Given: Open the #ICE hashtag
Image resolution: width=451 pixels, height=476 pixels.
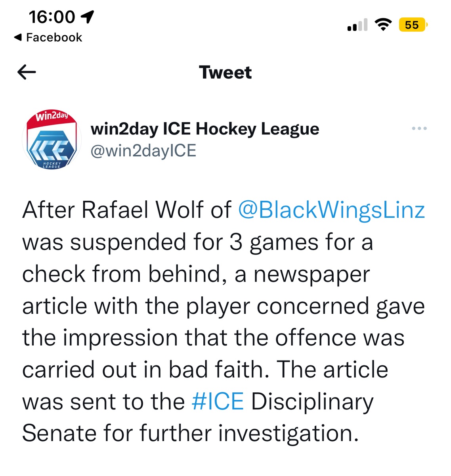Looking at the screenshot, I should (217, 401).
